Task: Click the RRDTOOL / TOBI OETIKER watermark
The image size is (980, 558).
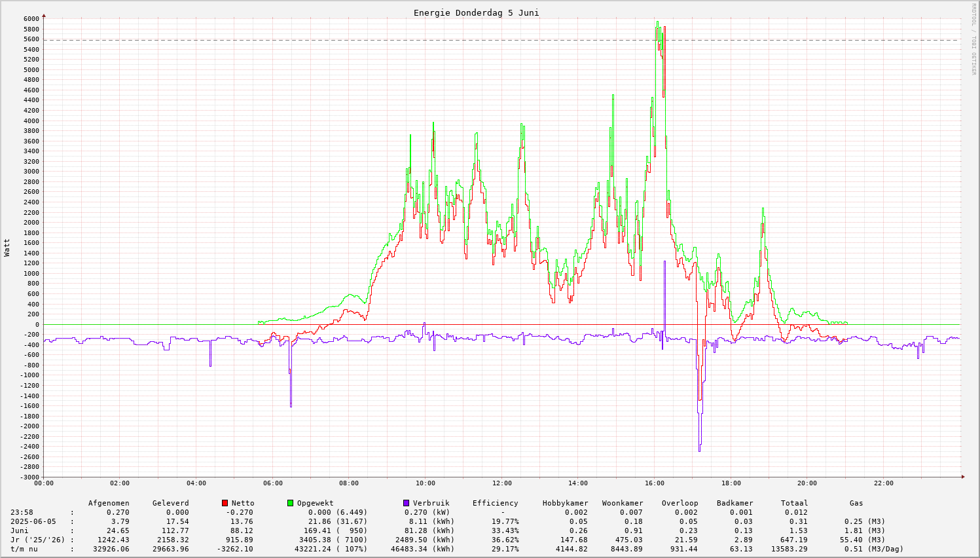Action: (x=973, y=38)
